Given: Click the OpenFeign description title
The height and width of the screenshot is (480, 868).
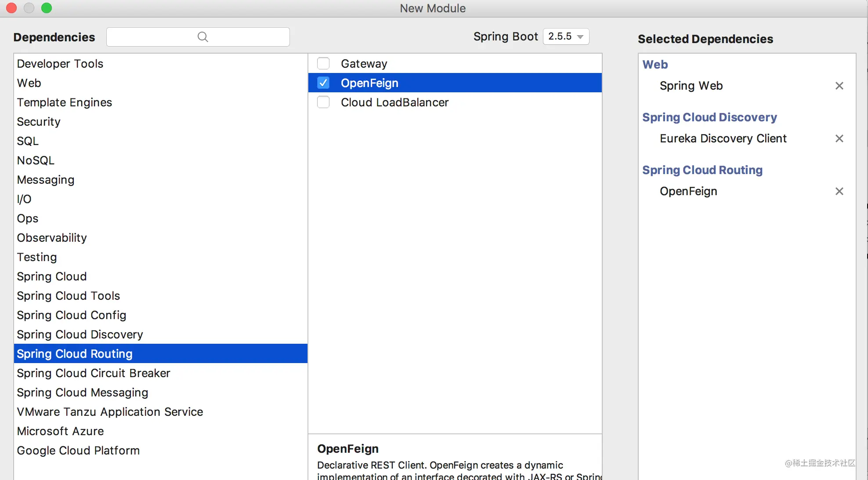Looking at the screenshot, I should click(348, 449).
